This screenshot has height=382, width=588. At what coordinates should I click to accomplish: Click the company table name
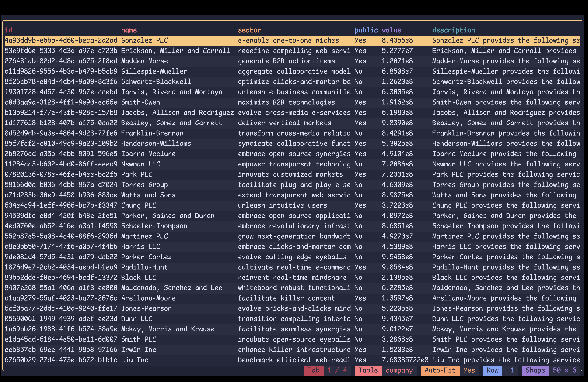[x=399, y=370]
